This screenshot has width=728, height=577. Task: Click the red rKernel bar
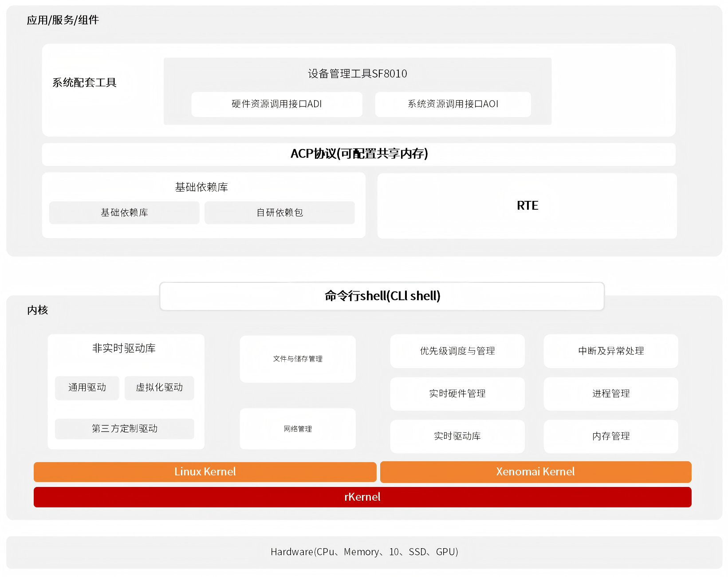tap(362, 497)
